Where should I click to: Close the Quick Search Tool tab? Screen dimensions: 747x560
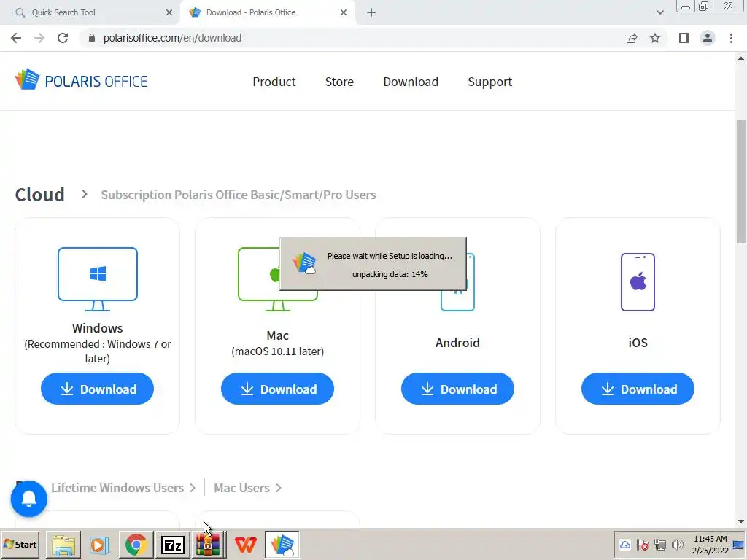click(x=169, y=12)
